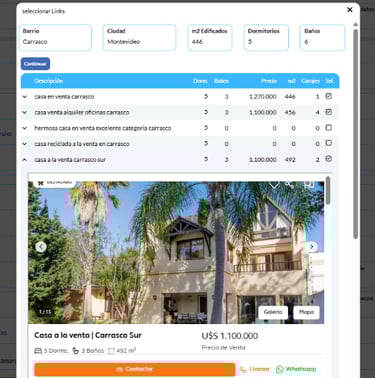This screenshot has height=378, width=375.
Task: Show next photo with right arrow
Action: 311,247
